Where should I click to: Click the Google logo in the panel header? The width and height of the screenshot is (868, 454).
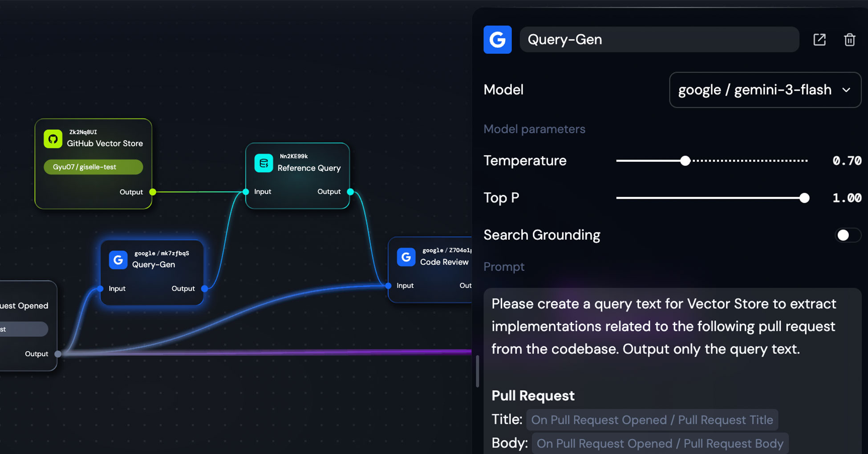(497, 40)
